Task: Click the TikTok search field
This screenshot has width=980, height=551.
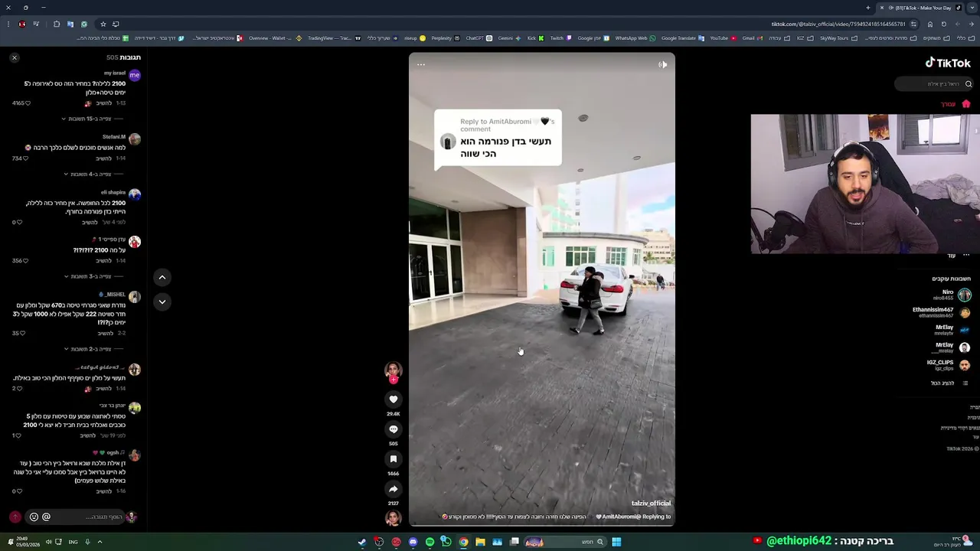Action: [x=934, y=83]
